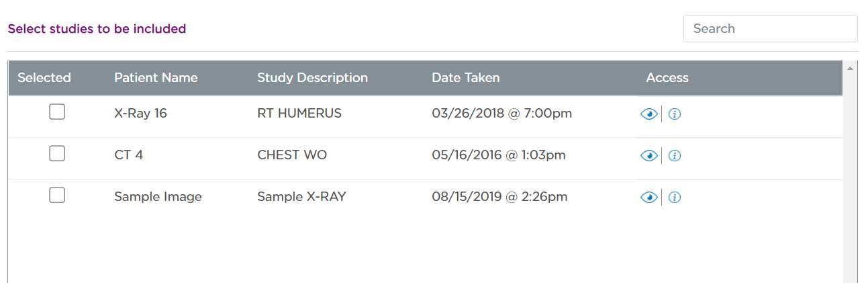Viewport: 868px width, 283px height.
Task: Click the X-Ray 16 patient name
Action: coord(140,114)
